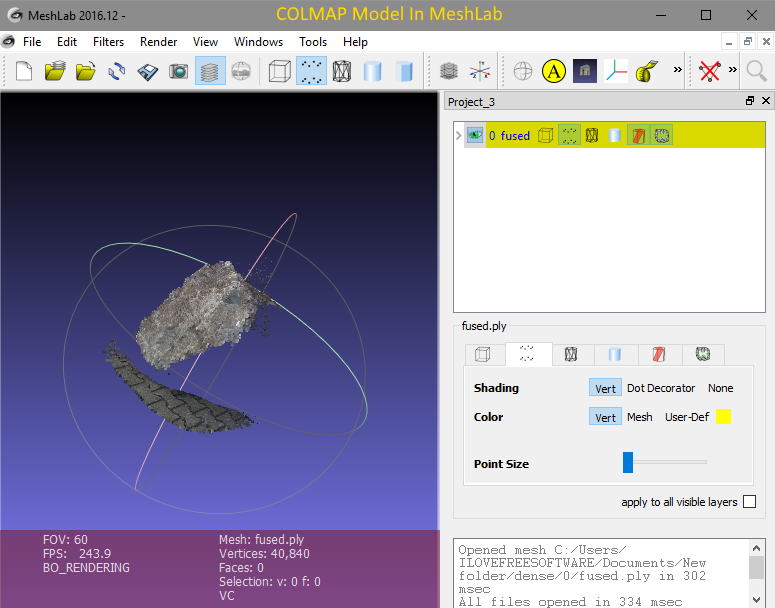This screenshot has height=608, width=775.
Task: Set Shading to Dot Decorator
Action: click(x=661, y=388)
